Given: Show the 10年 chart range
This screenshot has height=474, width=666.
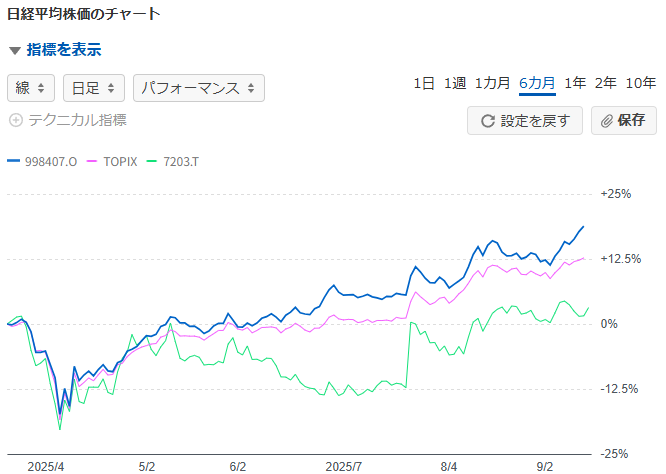Looking at the screenshot, I should click(x=640, y=84).
